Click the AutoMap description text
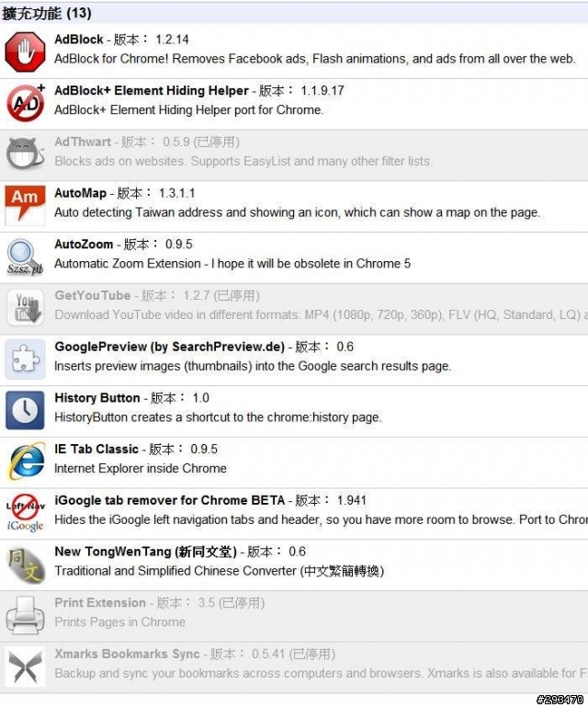 (297, 212)
